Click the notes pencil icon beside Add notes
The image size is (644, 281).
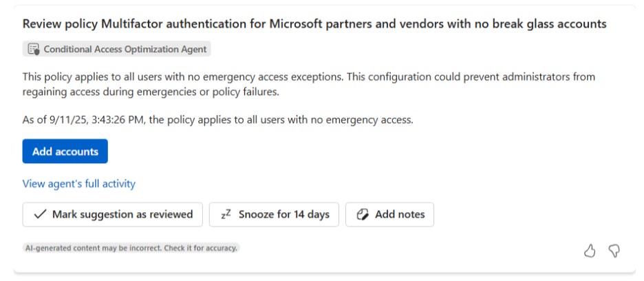tap(363, 215)
